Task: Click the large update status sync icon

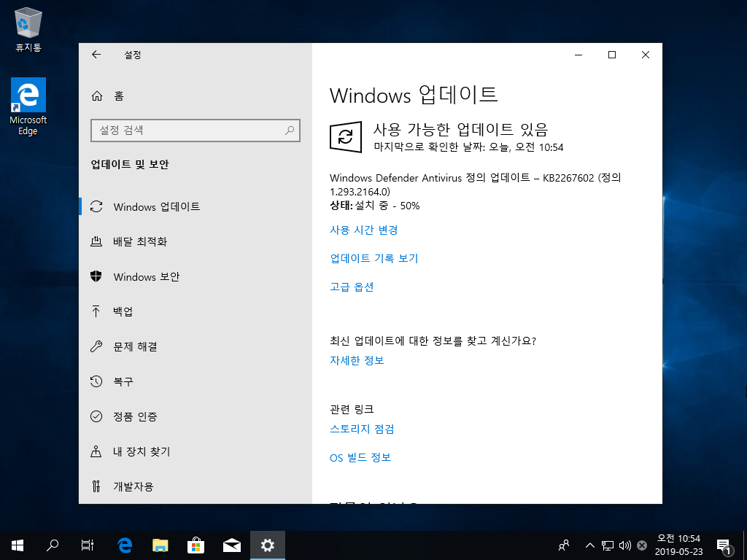Action: point(345,137)
